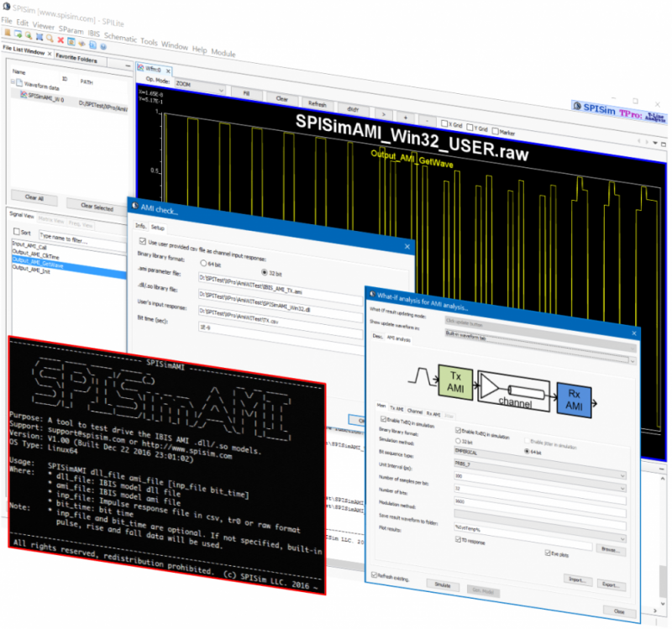Open the Op. Mode ZOOM dropdown
This screenshot has width=672, height=629.
click(200, 85)
